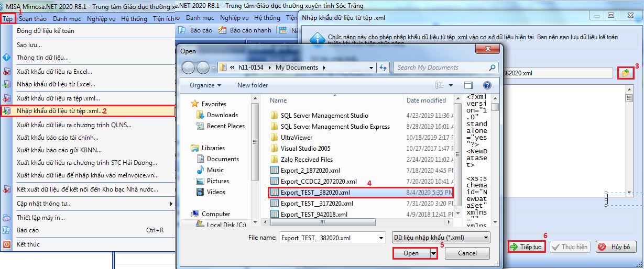Click My Documents in the address path
Viewport: 644px width, 269px height.
[297, 68]
